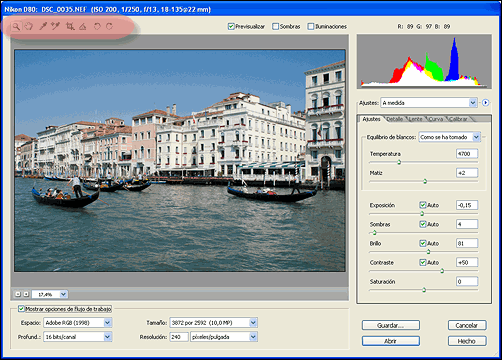Open the Tamaño size dropdown
This screenshot has height=360, width=502.
tap(213, 323)
